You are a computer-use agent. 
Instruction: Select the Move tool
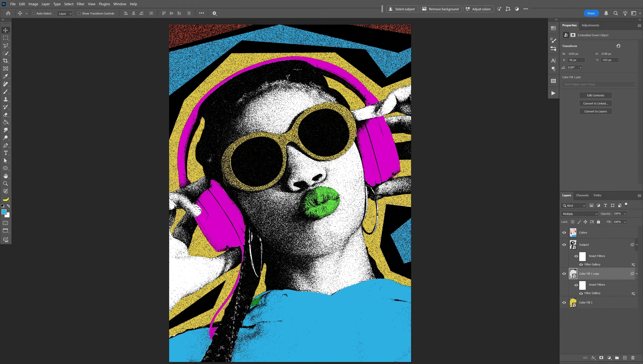pos(6,30)
